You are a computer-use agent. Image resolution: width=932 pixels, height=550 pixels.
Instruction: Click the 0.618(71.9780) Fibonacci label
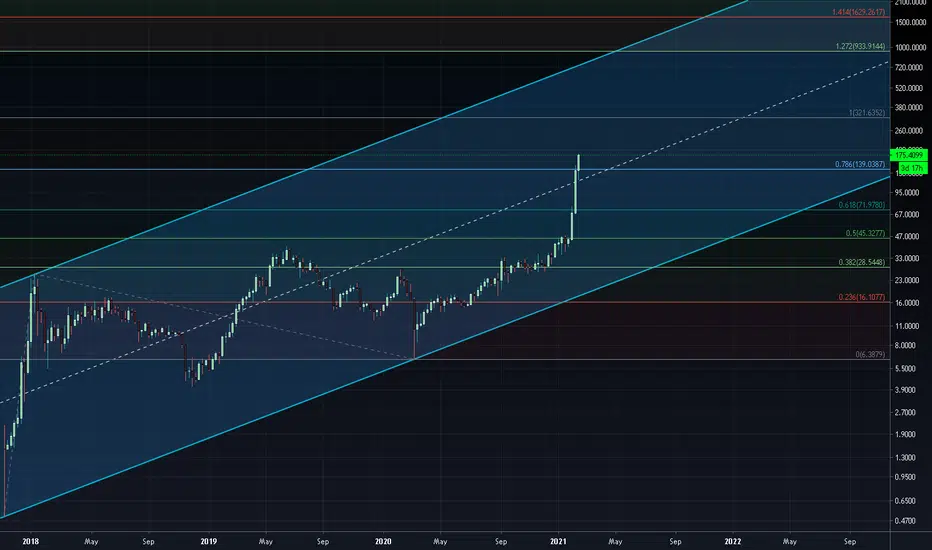(862, 205)
